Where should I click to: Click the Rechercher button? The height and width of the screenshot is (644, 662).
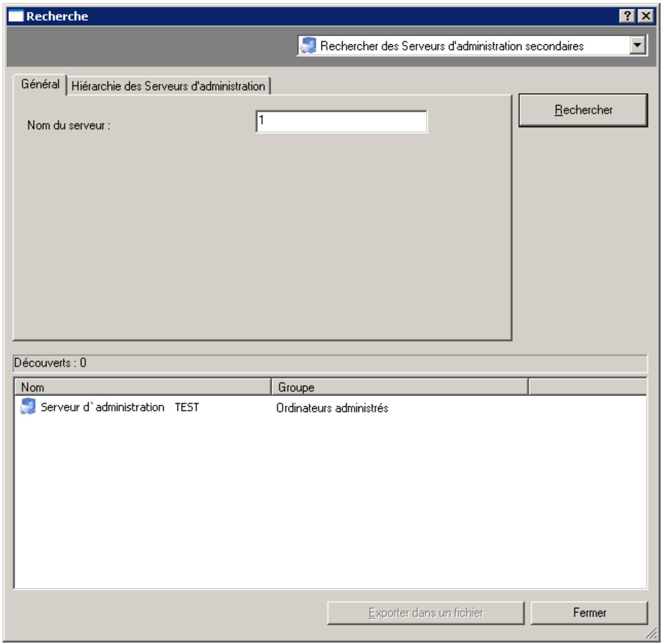tap(583, 110)
